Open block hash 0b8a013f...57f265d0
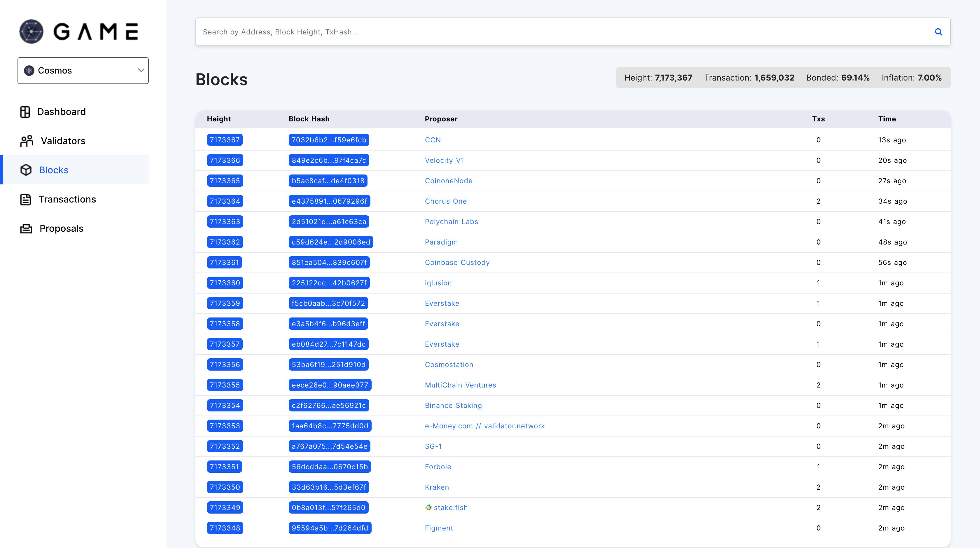This screenshot has height=548, width=980. (x=328, y=507)
